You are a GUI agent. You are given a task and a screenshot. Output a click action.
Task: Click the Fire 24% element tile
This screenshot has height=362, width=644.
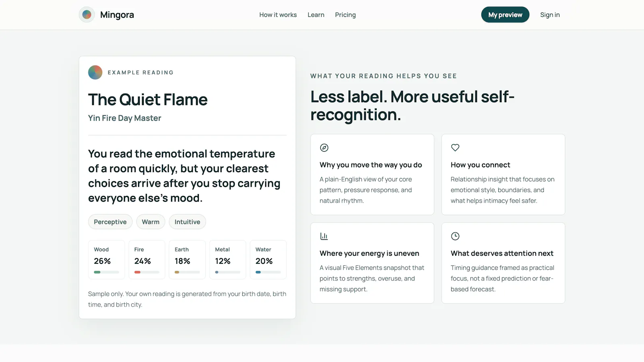147,259
